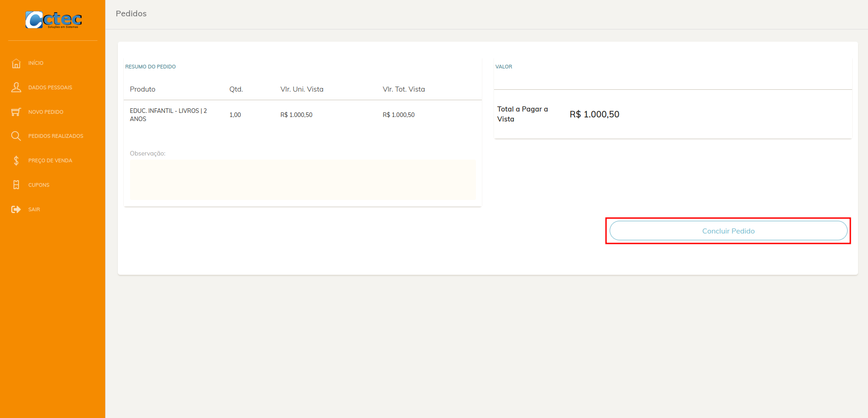Click the magnifier icon for Pedidos Realizados
This screenshot has height=418, width=868.
(x=16, y=136)
